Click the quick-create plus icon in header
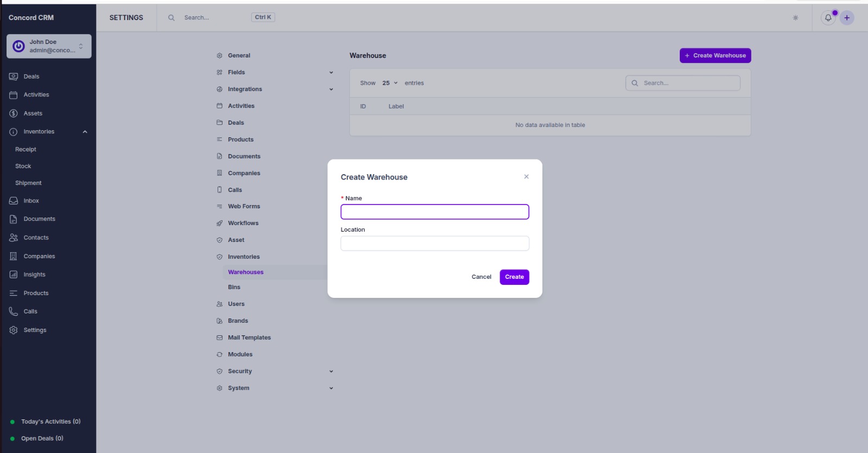The image size is (868, 453). (x=847, y=18)
